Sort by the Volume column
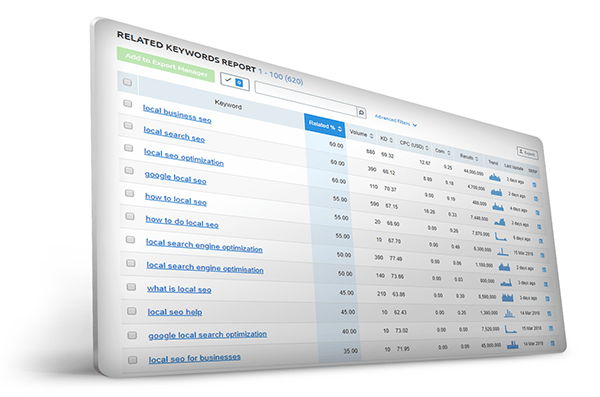The width and height of the screenshot is (600, 397). (361, 134)
